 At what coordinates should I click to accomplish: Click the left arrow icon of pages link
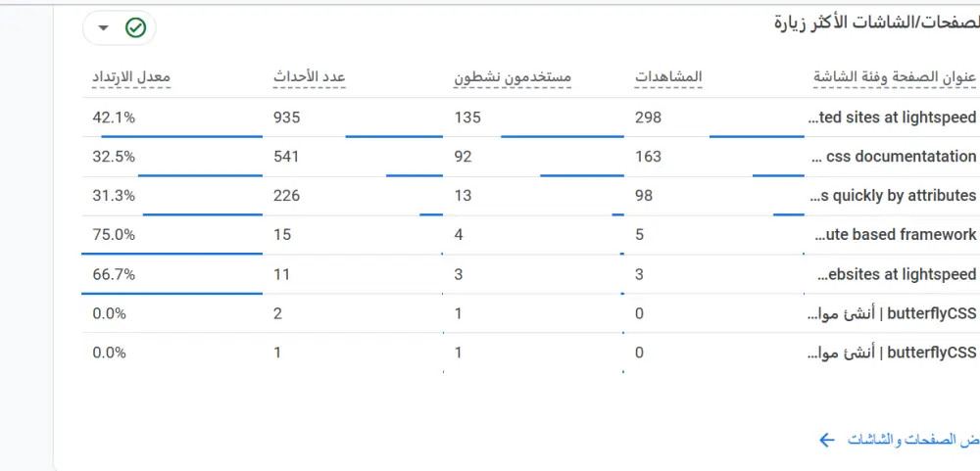click(x=826, y=441)
